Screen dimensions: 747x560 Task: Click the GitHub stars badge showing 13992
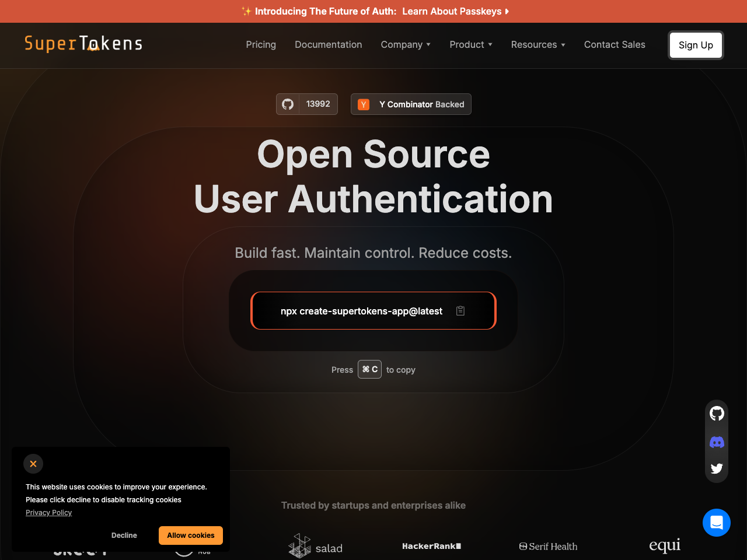307,104
